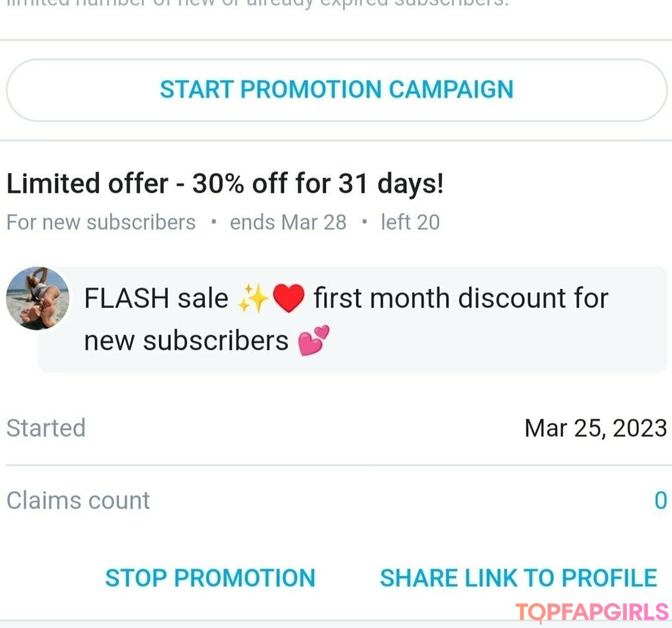Click the 'For new subscribers' label
Screen dimensions: 672x628
[101, 222]
